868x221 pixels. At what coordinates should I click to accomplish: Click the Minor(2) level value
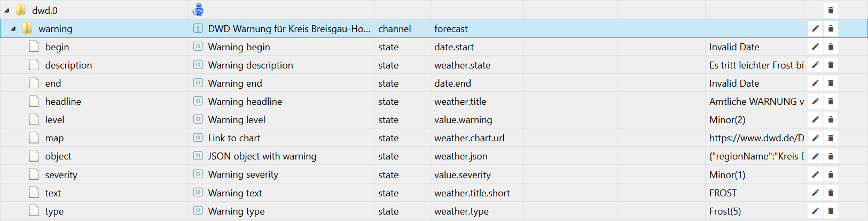(727, 120)
